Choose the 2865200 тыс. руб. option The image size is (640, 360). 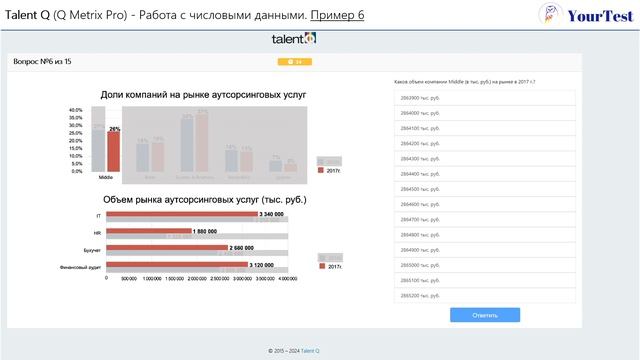[485, 296]
